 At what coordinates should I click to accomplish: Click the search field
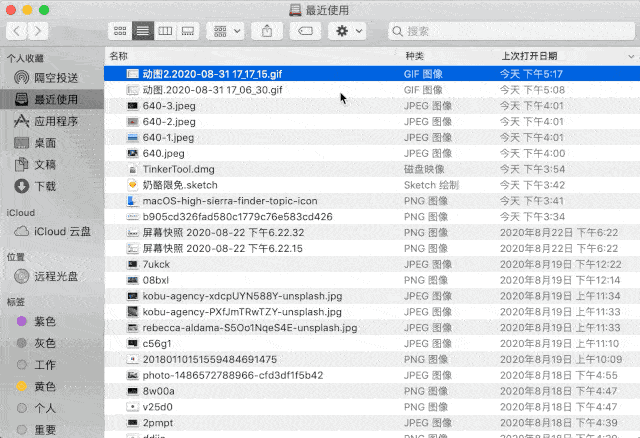pos(511,31)
